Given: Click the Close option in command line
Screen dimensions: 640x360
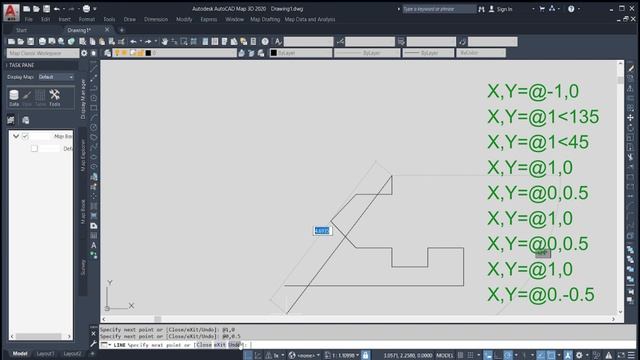Looking at the screenshot, I should click(204, 345).
